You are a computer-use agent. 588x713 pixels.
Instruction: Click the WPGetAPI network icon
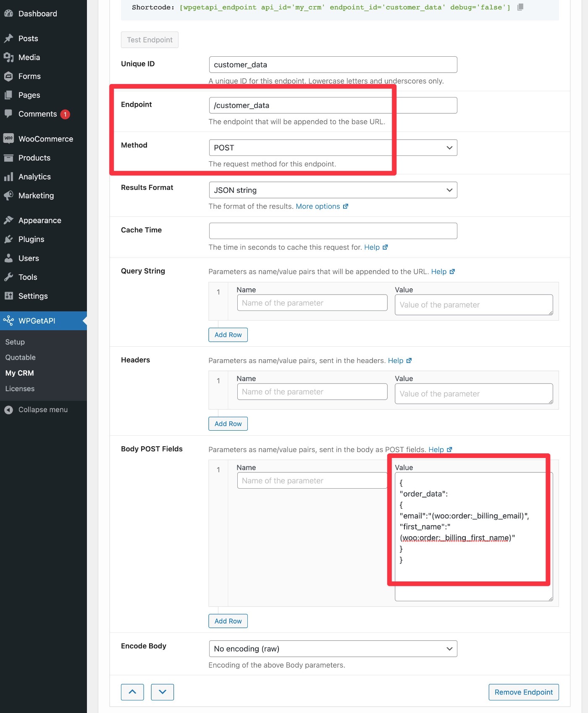[8, 321]
